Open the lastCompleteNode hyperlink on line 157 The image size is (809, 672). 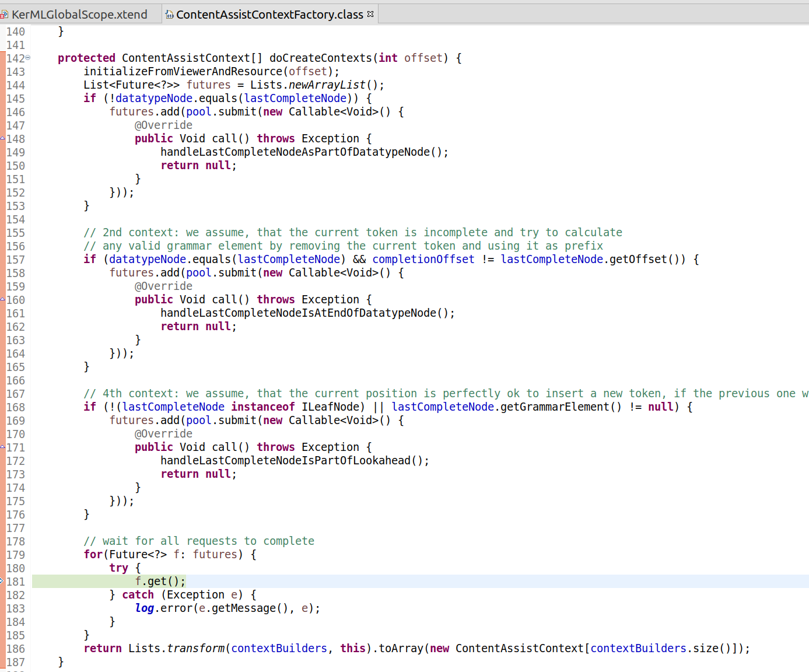pos(289,259)
